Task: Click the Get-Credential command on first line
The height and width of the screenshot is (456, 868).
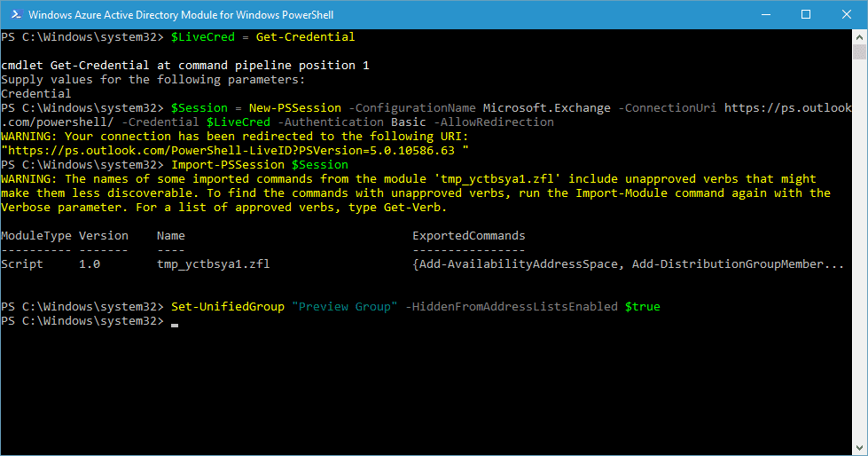Action: click(305, 37)
